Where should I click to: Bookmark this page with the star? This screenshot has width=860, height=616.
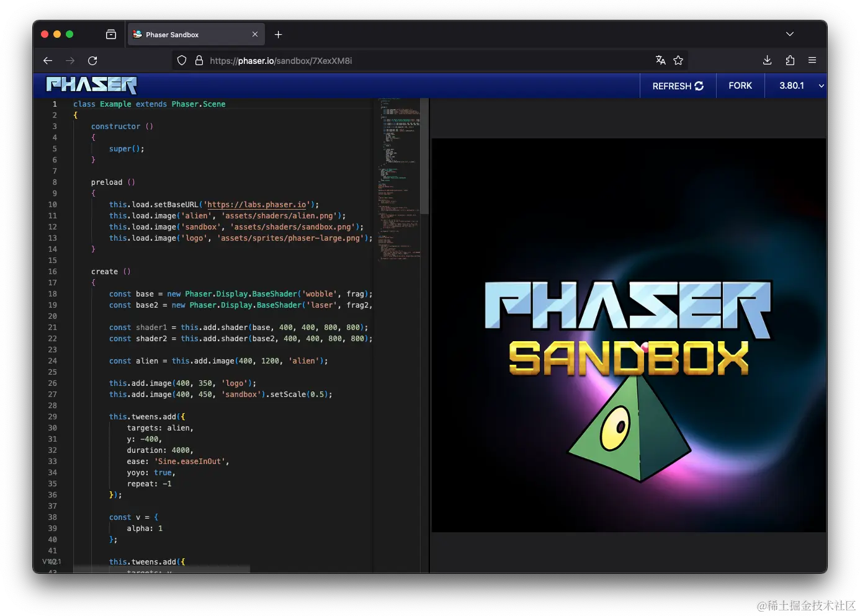point(678,60)
